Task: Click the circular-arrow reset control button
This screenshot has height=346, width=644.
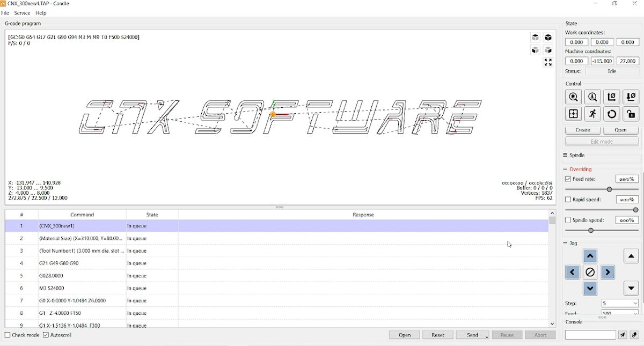Action: coord(612,114)
